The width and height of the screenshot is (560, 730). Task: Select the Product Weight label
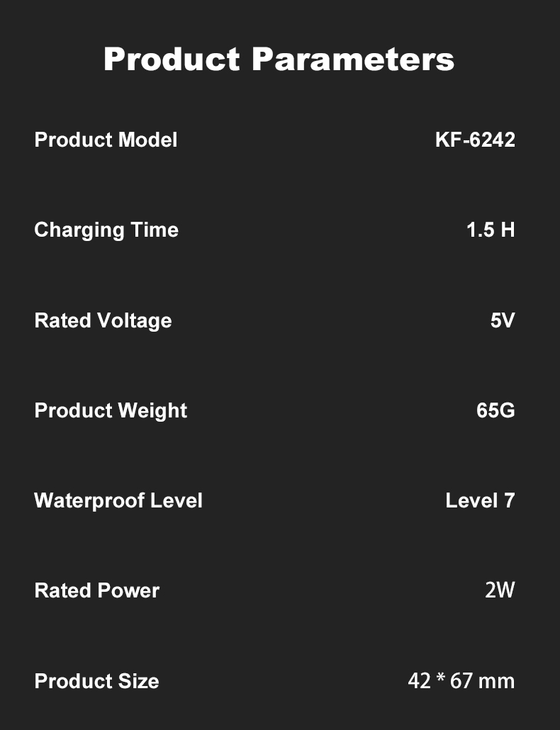[x=111, y=410]
